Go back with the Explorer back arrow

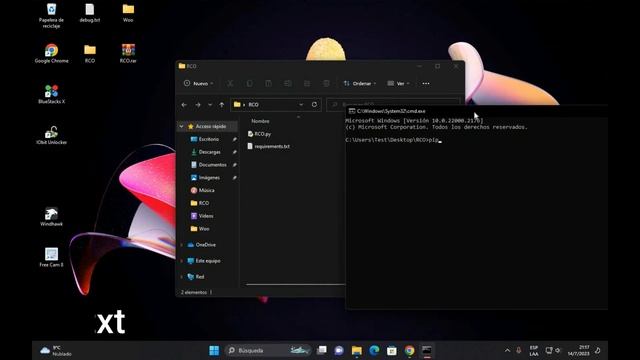coord(184,105)
